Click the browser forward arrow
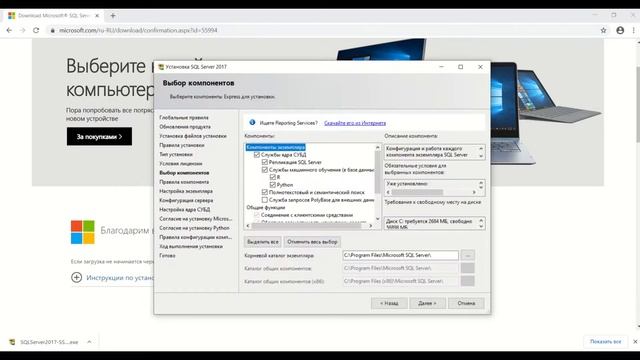The image size is (640, 360). point(22,30)
